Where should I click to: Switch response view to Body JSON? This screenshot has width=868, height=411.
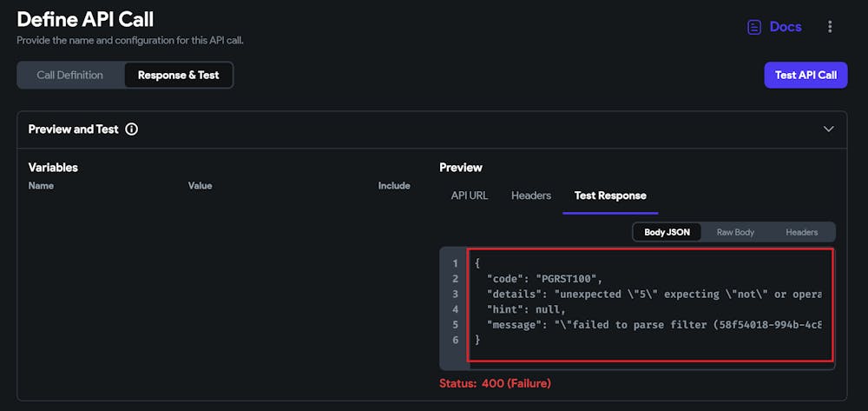[667, 232]
